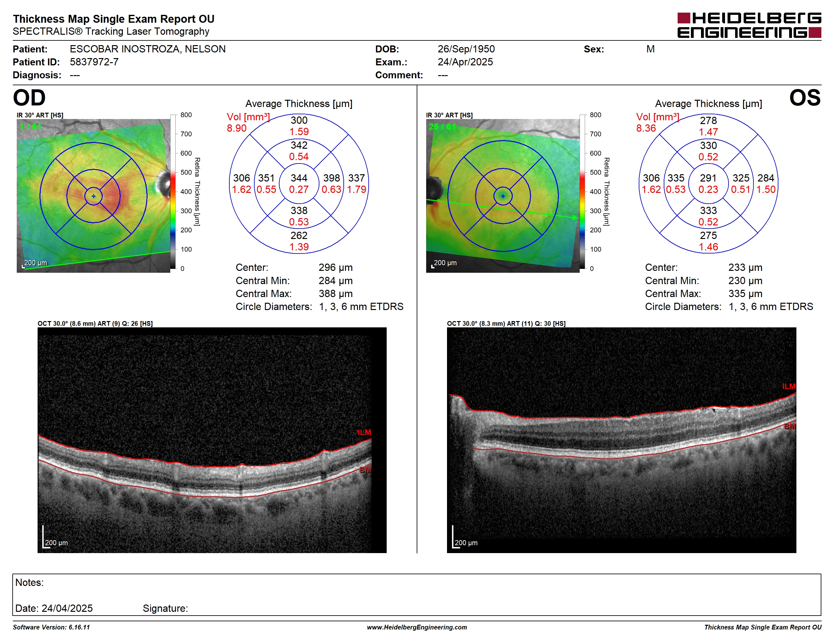Select OS inner inferior thickness 333
The image size is (834, 644).
(x=708, y=210)
